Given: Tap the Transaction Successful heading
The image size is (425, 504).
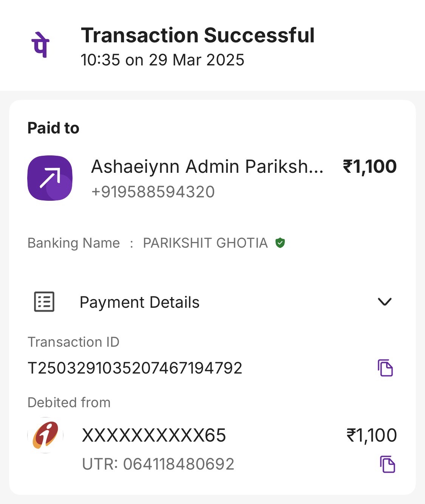Looking at the screenshot, I should coord(198,35).
